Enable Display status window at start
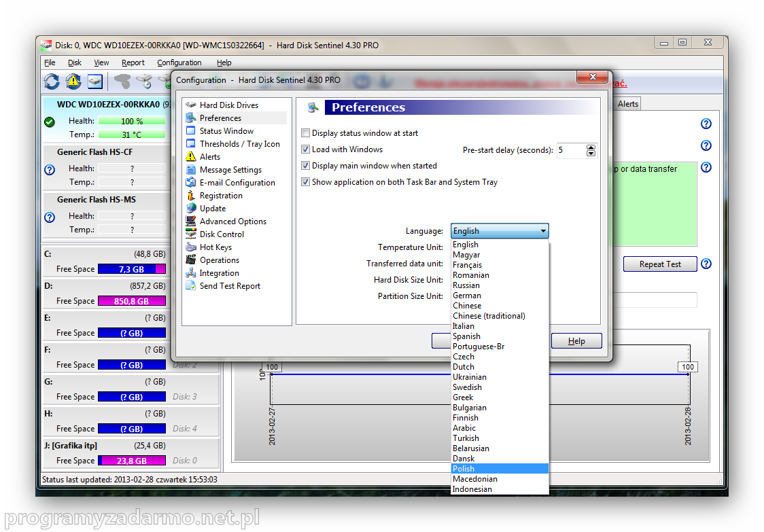 [x=305, y=133]
